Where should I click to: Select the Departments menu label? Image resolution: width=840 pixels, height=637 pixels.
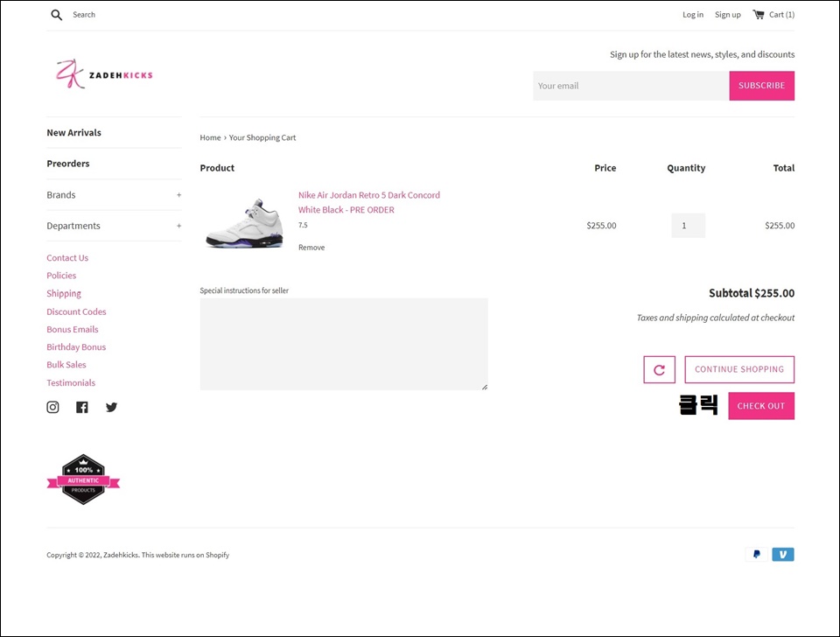(x=73, y=226)
